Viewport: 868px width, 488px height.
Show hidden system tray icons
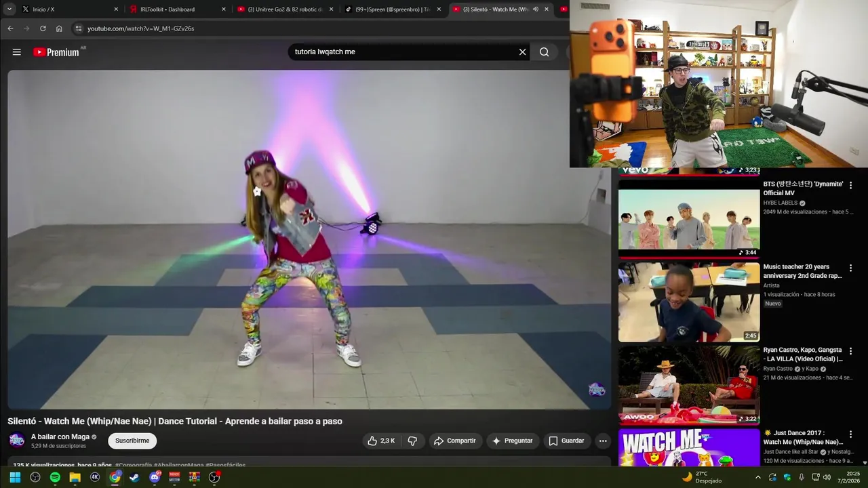(x=758, y=477)
